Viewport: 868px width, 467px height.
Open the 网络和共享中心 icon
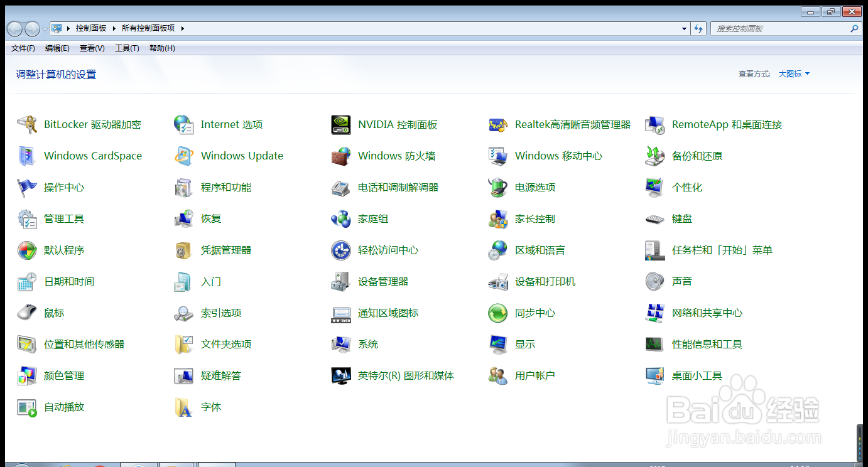tap(655, 313)
